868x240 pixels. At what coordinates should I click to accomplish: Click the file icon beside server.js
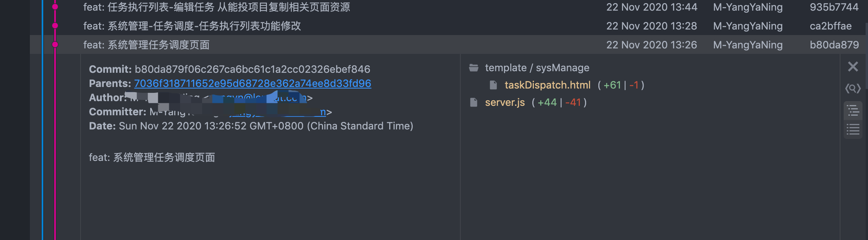(x=474, y=102)
